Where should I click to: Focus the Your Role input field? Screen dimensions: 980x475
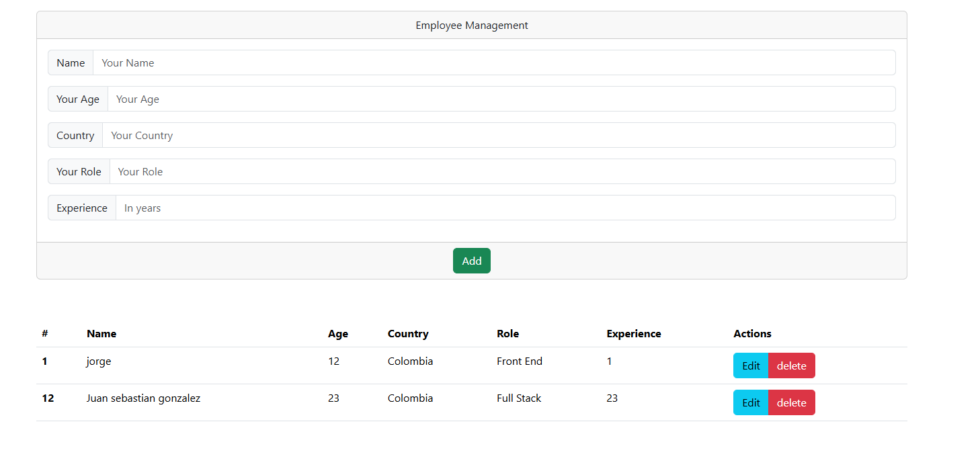(x=503, y=171)
